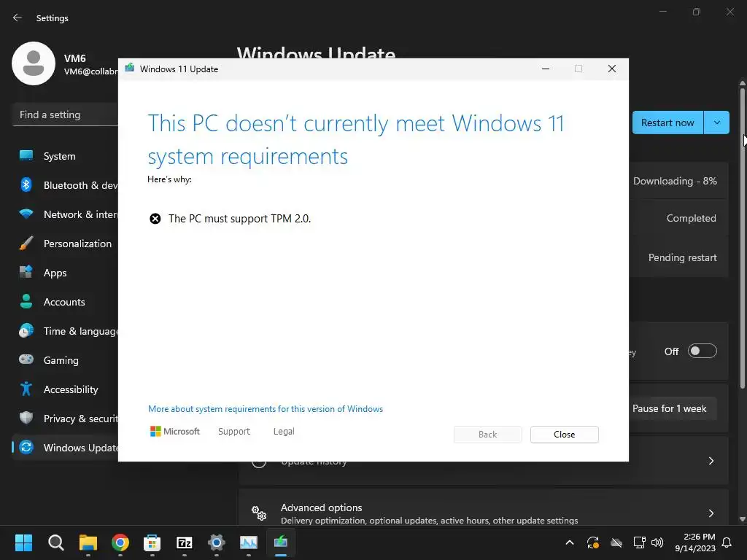Open the Support link in dialog footer
Screen dimensions: 747x560
234,432
